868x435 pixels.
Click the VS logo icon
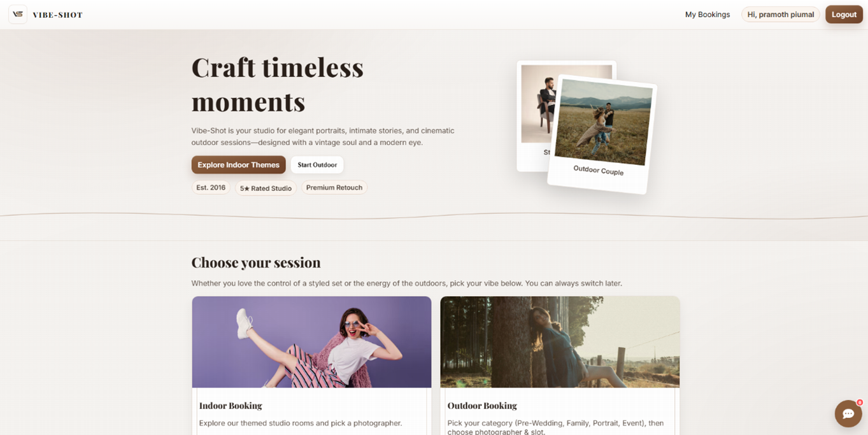point(18,14)
